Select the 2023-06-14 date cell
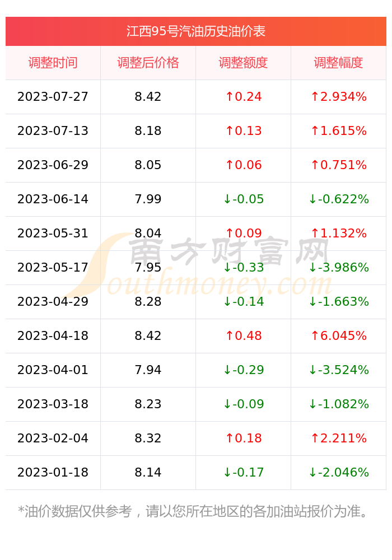 [53, 199]
